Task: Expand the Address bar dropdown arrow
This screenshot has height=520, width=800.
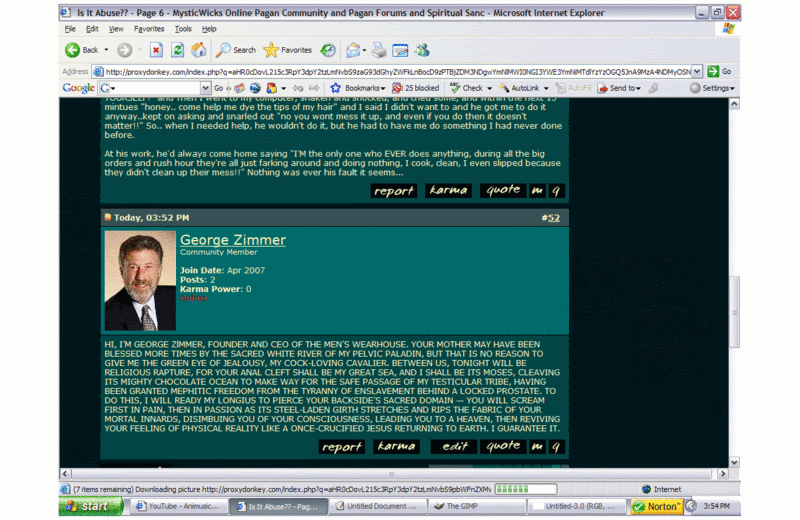Action: click(x=697, y=72)
